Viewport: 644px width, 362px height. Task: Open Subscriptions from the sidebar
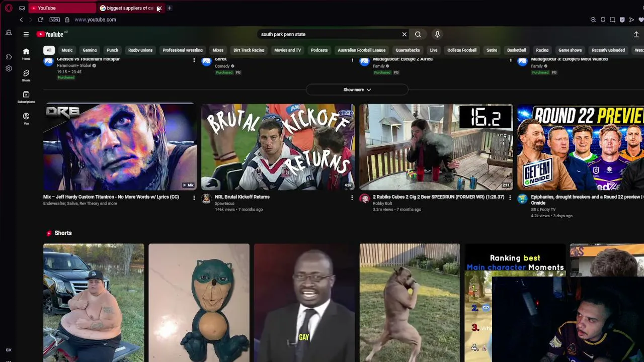click(x=26, y=97)
